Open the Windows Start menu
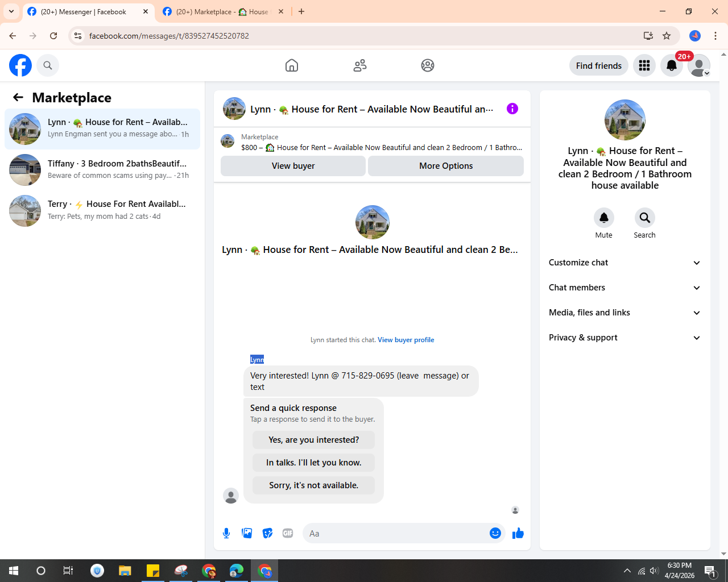The height and width of the screenshot is (582, 728). [14, 571]
